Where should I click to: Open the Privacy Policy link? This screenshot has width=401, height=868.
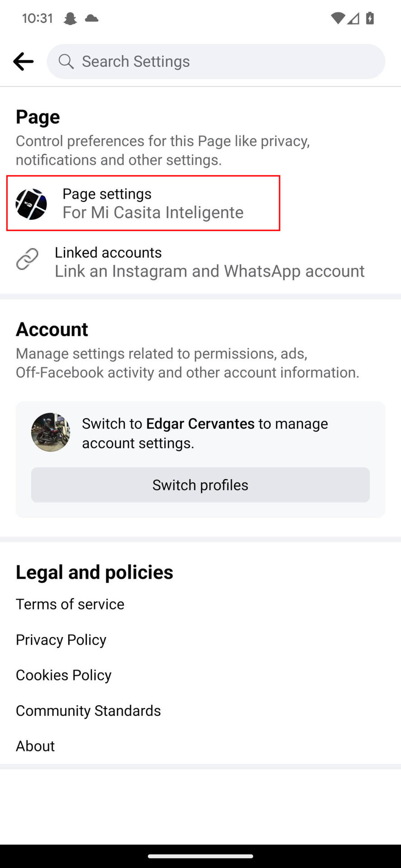pos(61,640)
